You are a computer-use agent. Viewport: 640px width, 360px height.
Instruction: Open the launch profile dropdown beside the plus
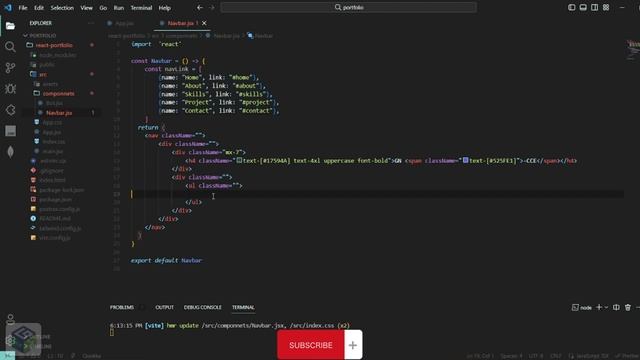point(606,307)
